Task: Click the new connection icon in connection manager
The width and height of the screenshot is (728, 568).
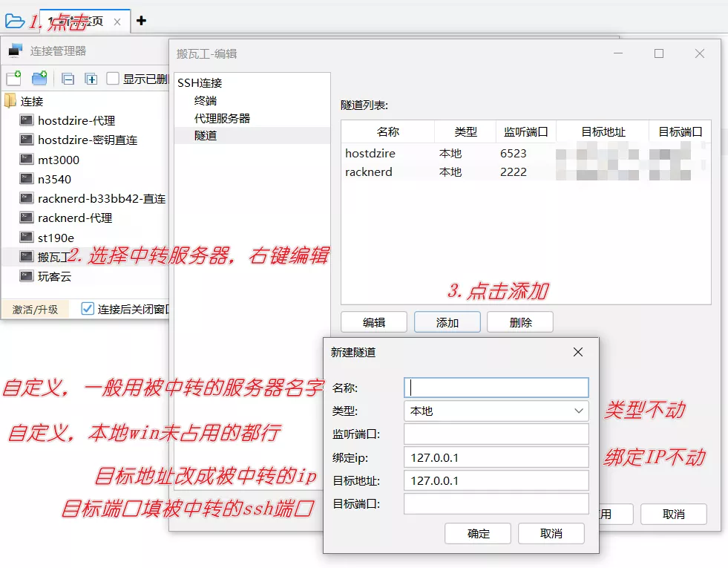Action: click(x=13, y=79)
